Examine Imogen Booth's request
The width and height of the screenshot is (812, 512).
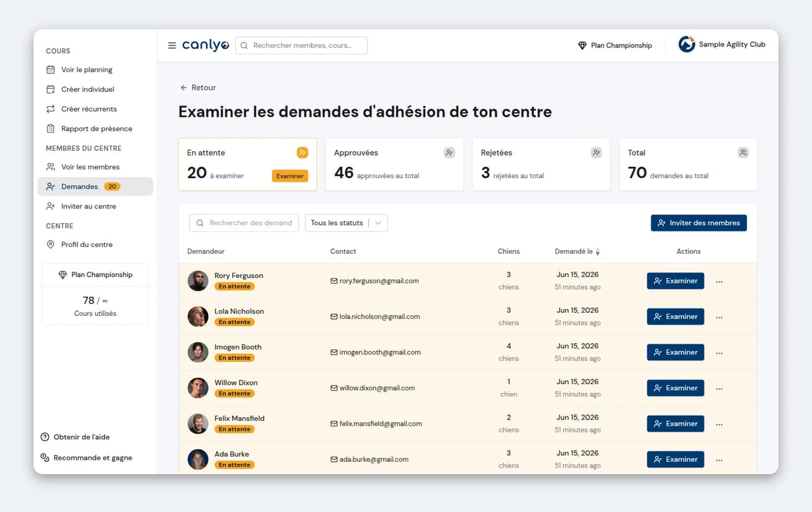click(x=675, y=353)
